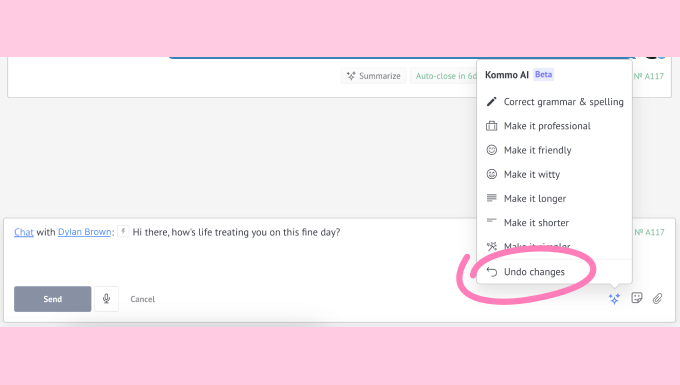680x385 pixels.
Task: Click the briefcase icon for professional tone
Action: 491,126
